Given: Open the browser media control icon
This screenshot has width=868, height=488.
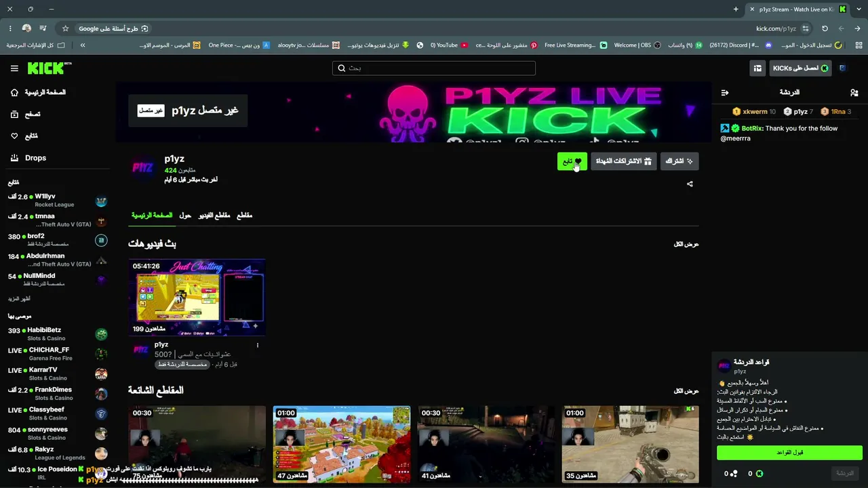Looking at the screenshot, I should (x=43, y=28).
